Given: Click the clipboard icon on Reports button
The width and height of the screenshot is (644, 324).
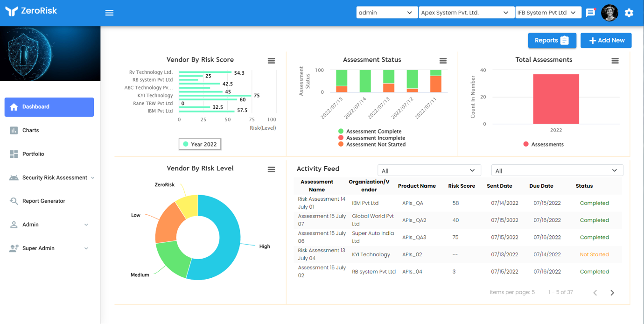Looking at the screenshot, I should click(565, 41).
